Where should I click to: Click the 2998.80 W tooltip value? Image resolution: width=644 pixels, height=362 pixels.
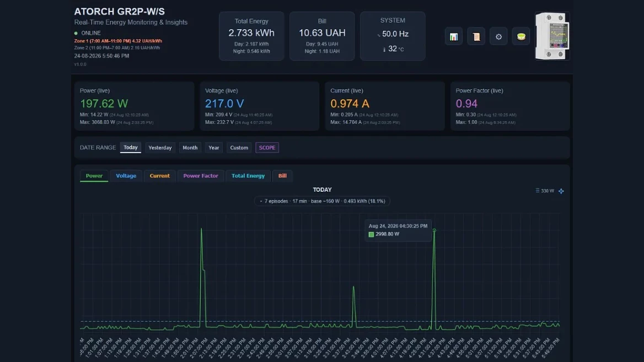pyautogui.click(x=387, y=234)
